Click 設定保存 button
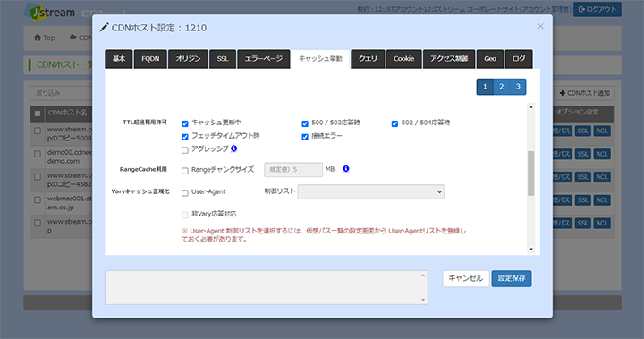Viewport: 644px width, 339px height. tap(512, 278)
